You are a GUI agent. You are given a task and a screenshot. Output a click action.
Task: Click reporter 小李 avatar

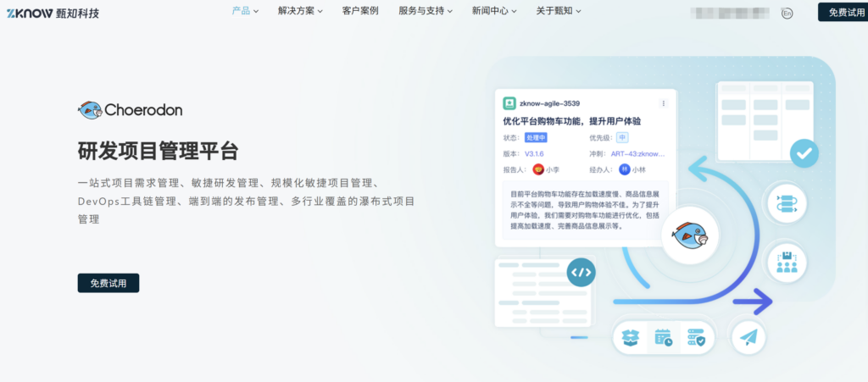pos(538,169)
